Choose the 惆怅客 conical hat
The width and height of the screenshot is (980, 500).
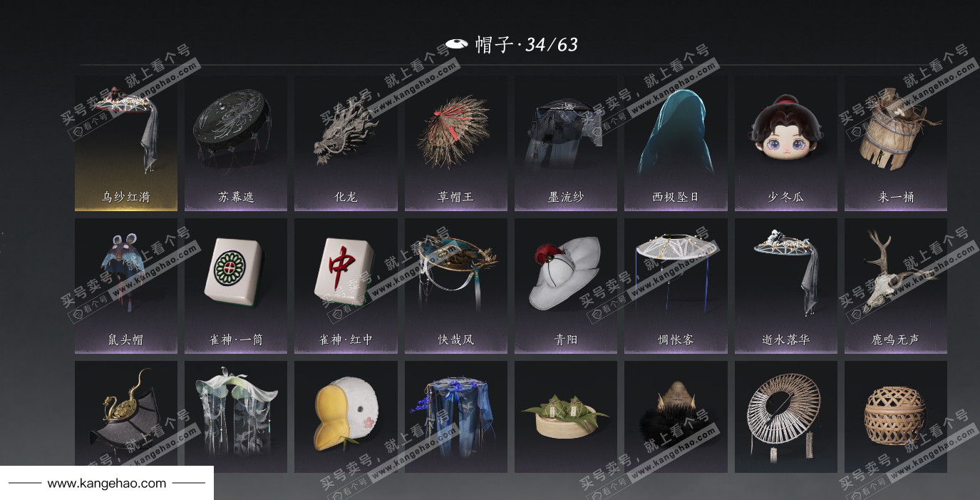click(x=676, y=286)
